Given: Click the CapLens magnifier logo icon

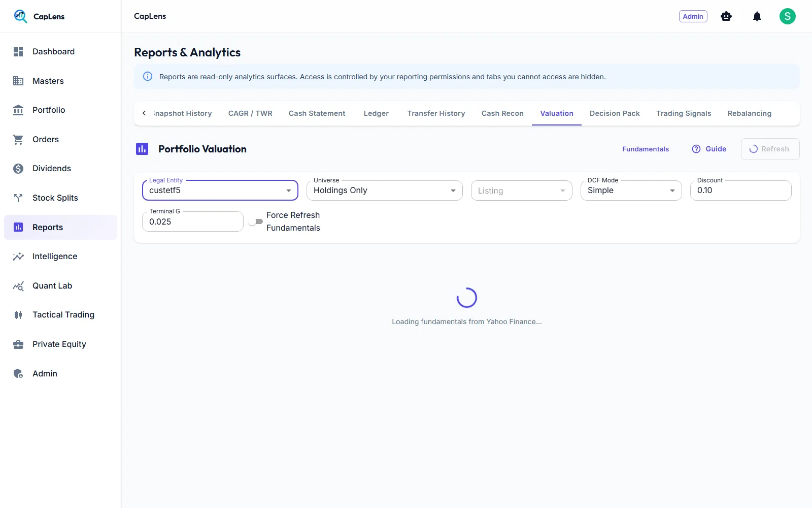Looking at the screenshot, I should point(20,16).
